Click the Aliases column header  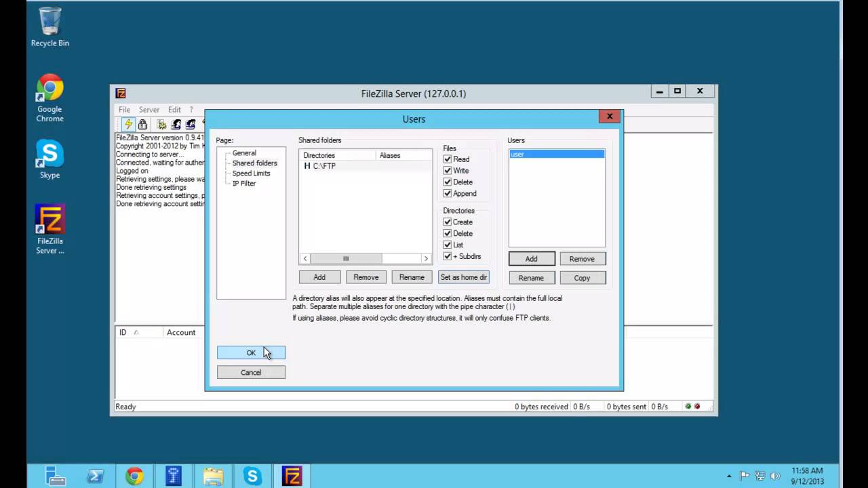(x=403, y=155)
